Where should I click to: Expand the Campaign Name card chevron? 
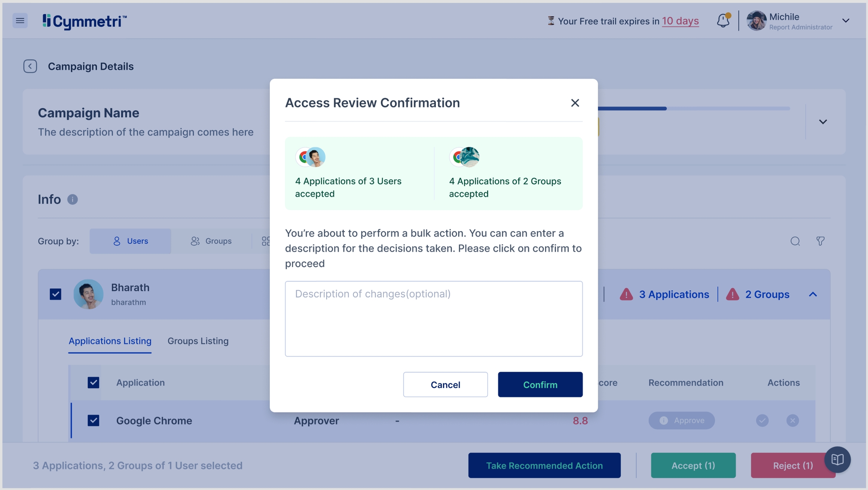(823, 122)
